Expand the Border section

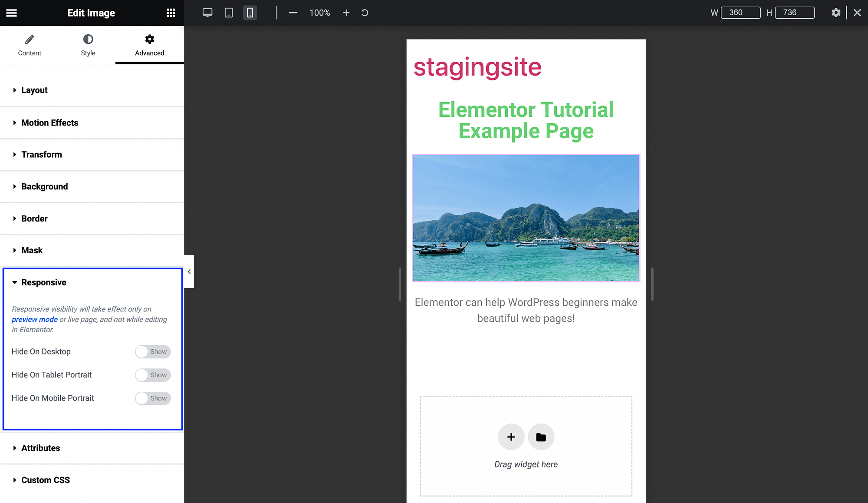[34, 218]
